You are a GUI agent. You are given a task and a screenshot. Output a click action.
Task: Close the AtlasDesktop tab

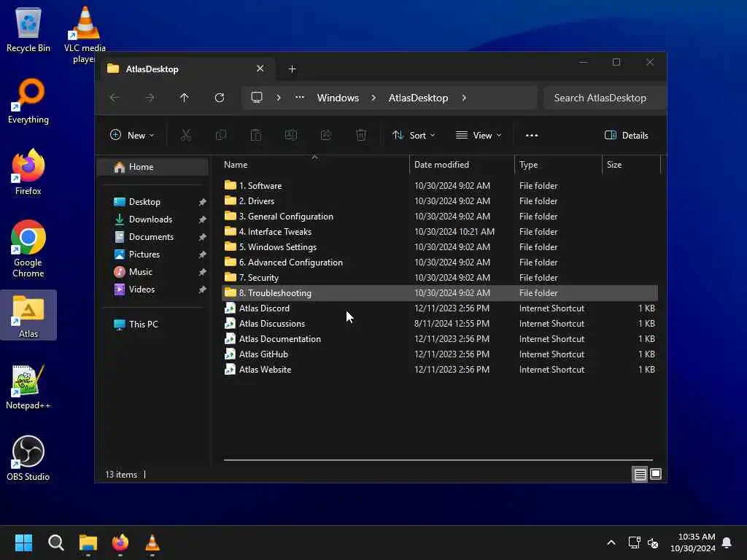pyautogui.click(x=260, y=69)
